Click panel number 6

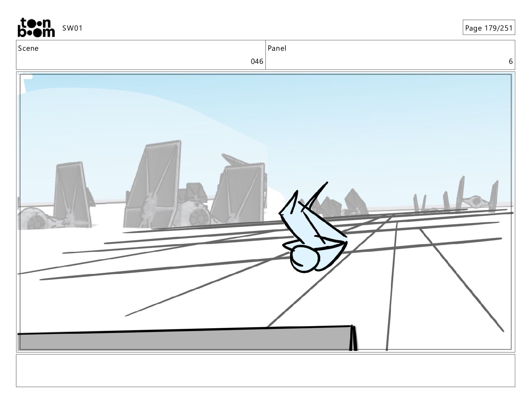tap(511, 61)
